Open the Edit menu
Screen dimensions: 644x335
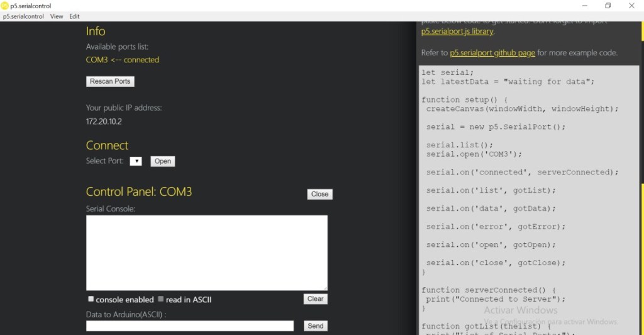(x=74, y=16)
